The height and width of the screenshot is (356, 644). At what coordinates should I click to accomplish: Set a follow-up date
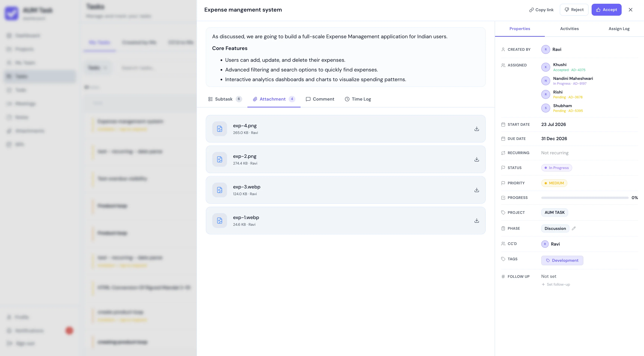[x=556, y=285]
